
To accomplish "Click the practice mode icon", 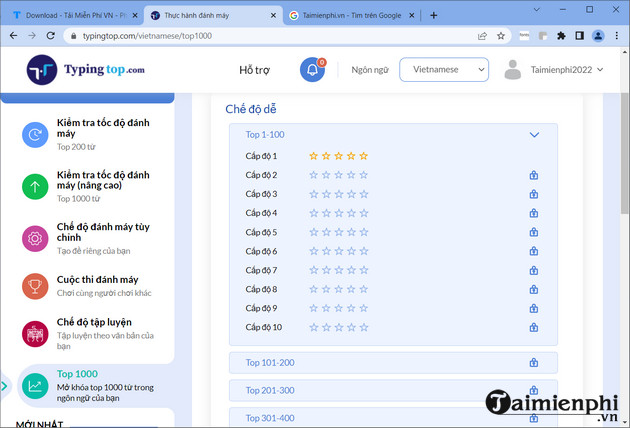I will 35,334.
